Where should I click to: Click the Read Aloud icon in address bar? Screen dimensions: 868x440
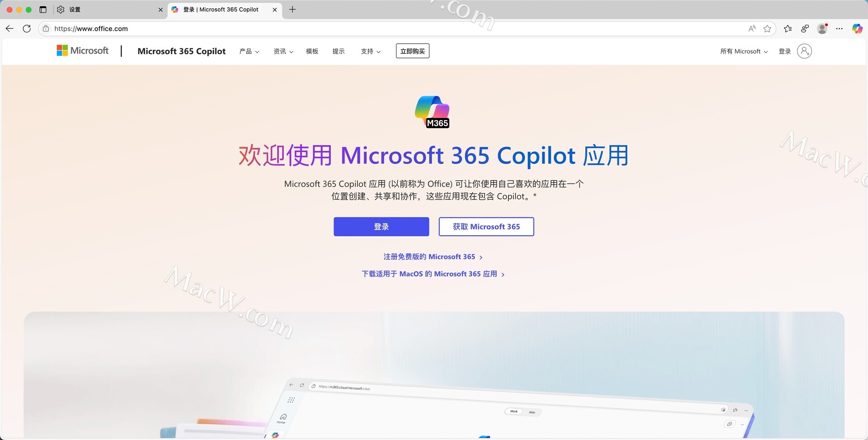(752, 28)
